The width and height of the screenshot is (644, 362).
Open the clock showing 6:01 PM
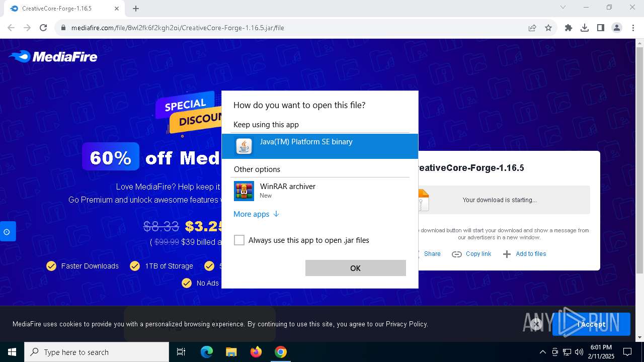601,352
